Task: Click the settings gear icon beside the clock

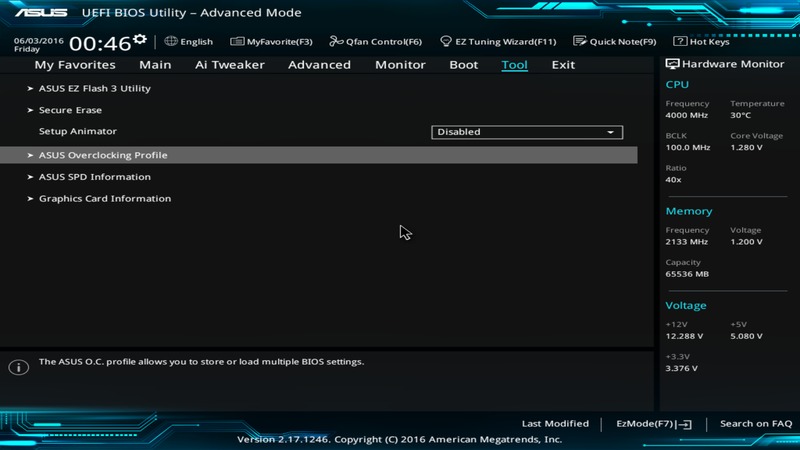Action: tap(139, 40)
